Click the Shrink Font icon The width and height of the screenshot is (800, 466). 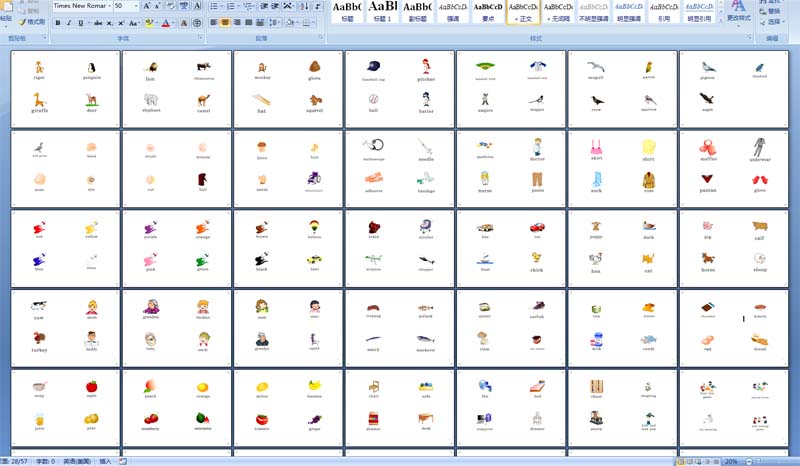(157, 6)
